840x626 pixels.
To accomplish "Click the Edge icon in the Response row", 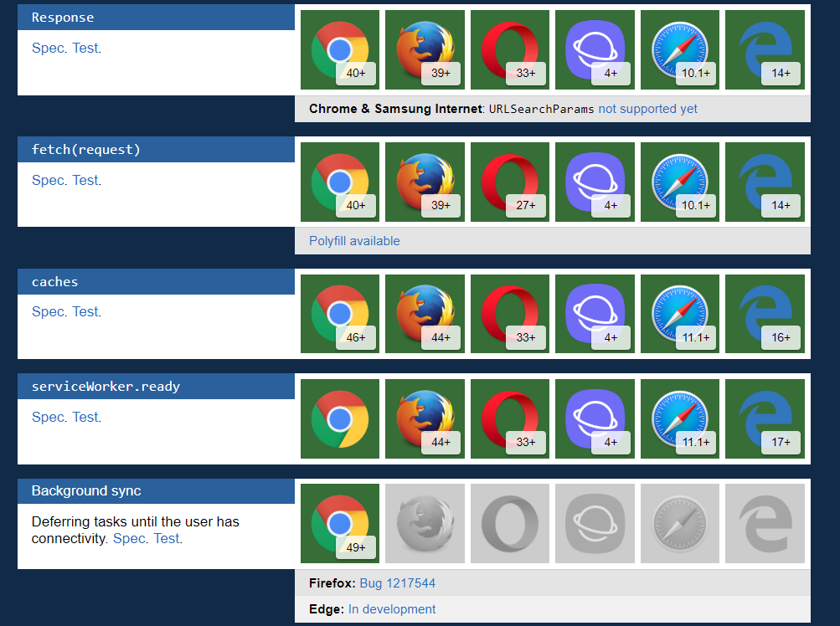I will (765, 50).
